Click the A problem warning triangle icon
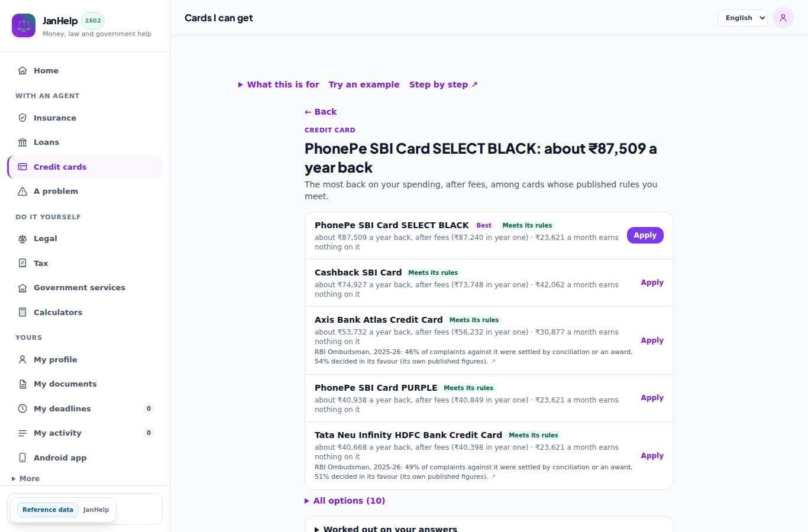Image resolution: width=808 pixels, height=532 pixels. [22, 191]
